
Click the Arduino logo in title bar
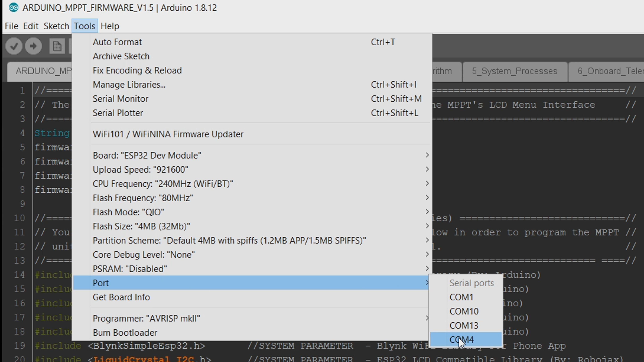point(14,8)
